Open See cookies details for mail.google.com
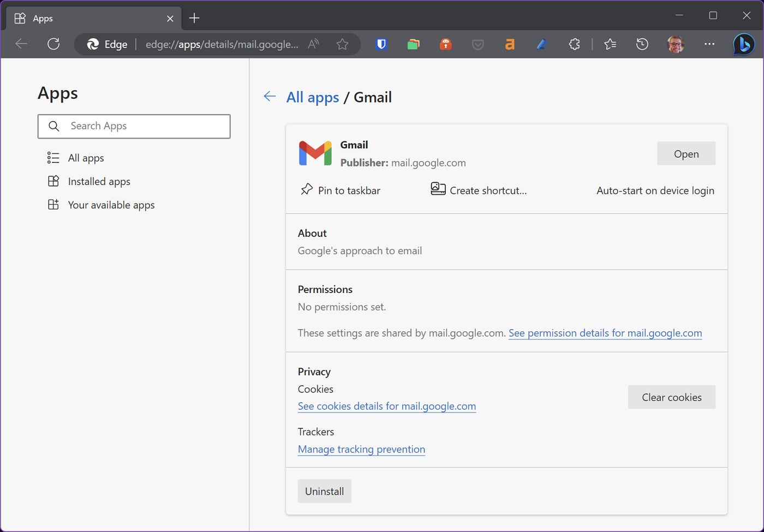 click(387, 406)
